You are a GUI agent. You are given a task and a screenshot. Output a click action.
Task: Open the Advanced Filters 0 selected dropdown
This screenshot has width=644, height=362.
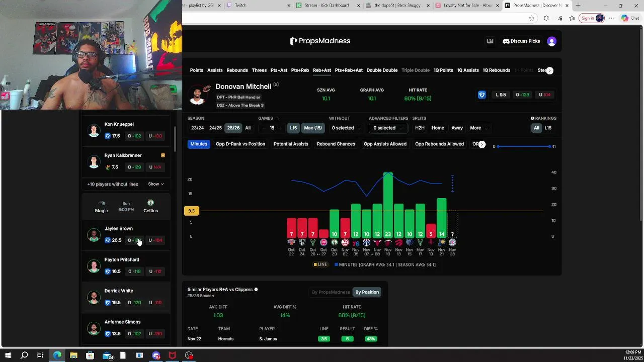point(388,128)
